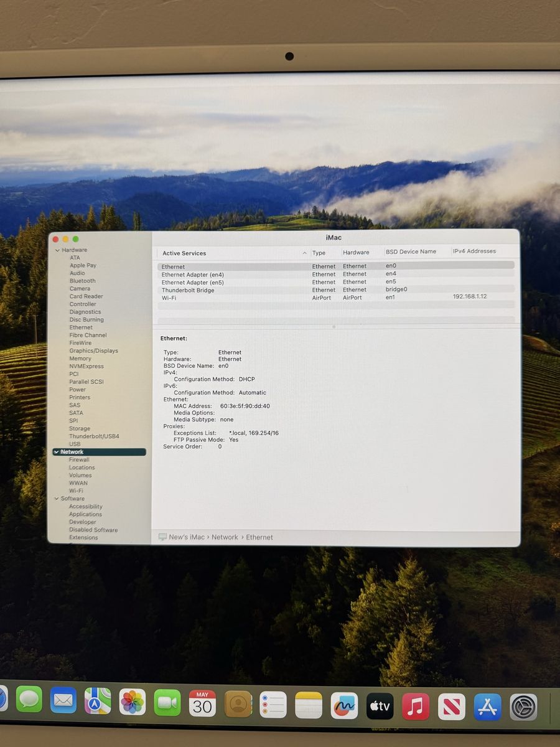Select Disabled Software in the sidebar
Viewport: 560px width, 747px height.
click(x=93, y=530)
